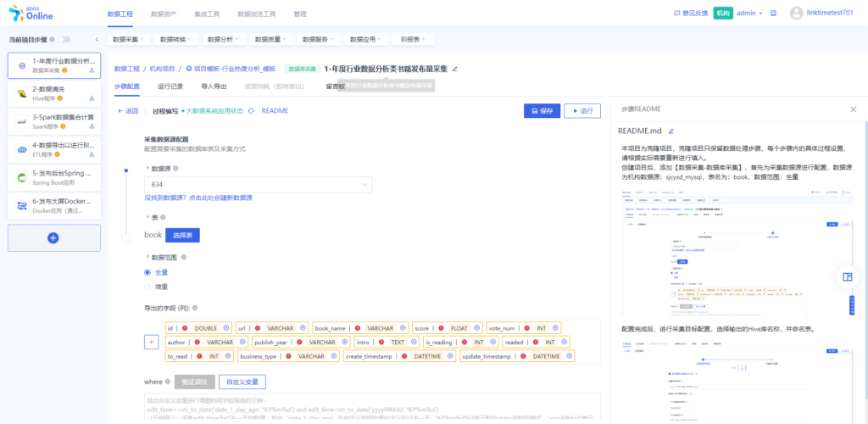
Task: Click the 保存 save button
Action: point(542,111)
